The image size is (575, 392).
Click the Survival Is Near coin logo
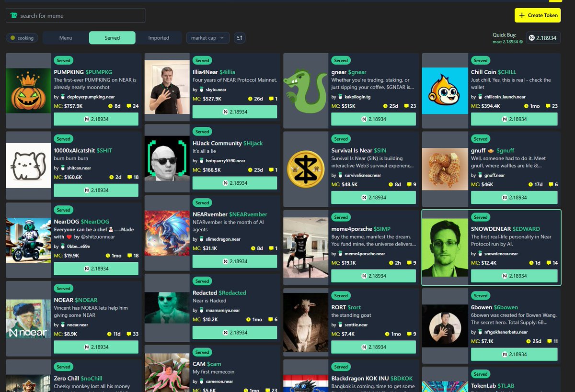tap(306, 169)
